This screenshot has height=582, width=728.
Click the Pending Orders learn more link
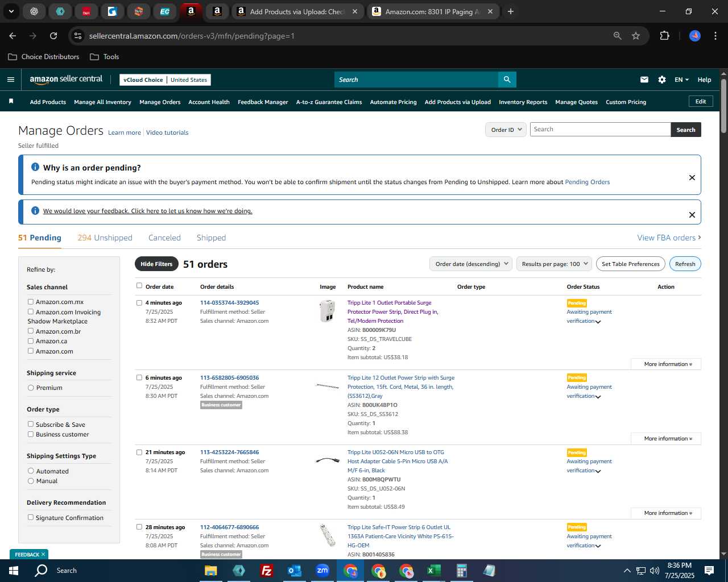[587, 182]
